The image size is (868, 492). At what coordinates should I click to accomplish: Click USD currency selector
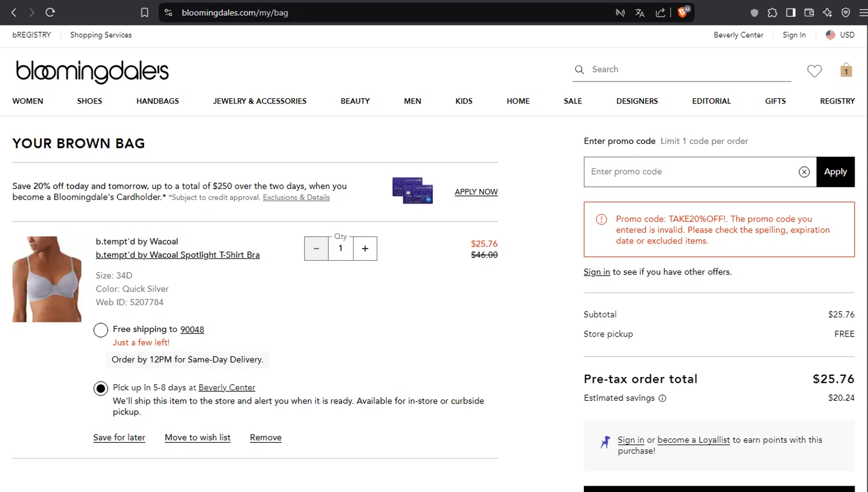click(847, 35)
